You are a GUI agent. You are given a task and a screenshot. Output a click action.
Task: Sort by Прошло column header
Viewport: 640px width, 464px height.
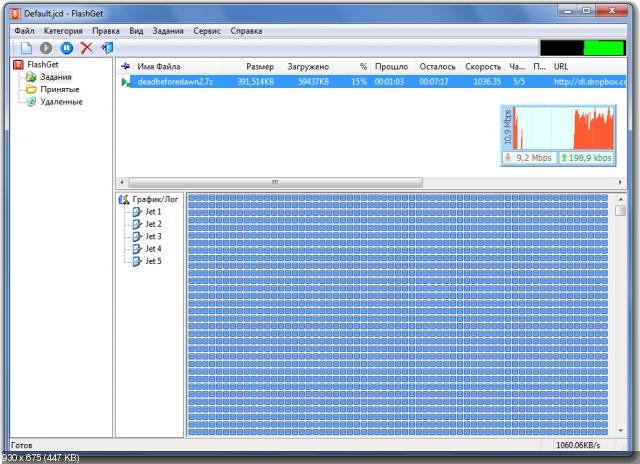click(x=391, y=67)
